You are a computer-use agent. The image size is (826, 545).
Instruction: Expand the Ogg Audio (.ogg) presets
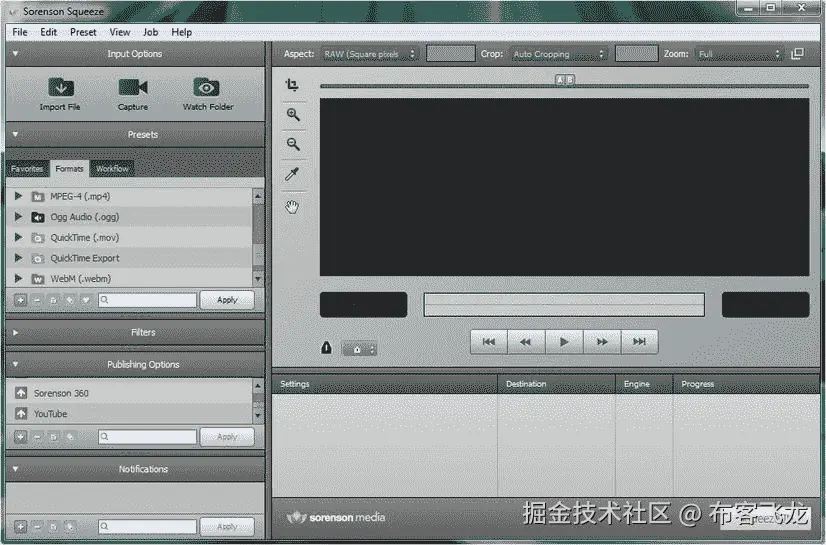[x=18, y=216]
